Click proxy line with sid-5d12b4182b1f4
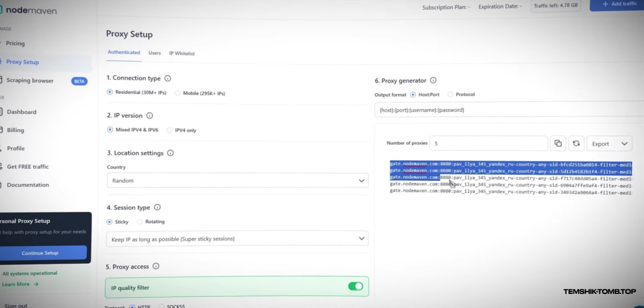 click(x=511, y=171)
